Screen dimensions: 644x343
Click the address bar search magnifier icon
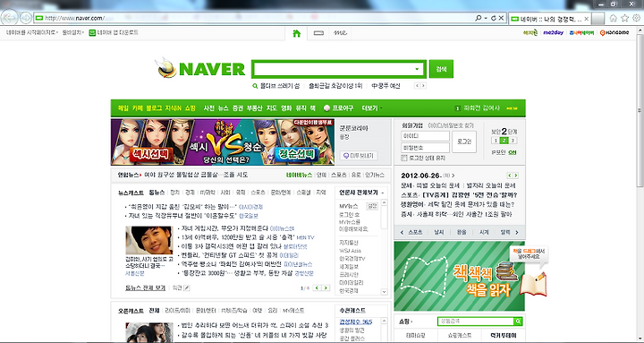tap(478, 18)
